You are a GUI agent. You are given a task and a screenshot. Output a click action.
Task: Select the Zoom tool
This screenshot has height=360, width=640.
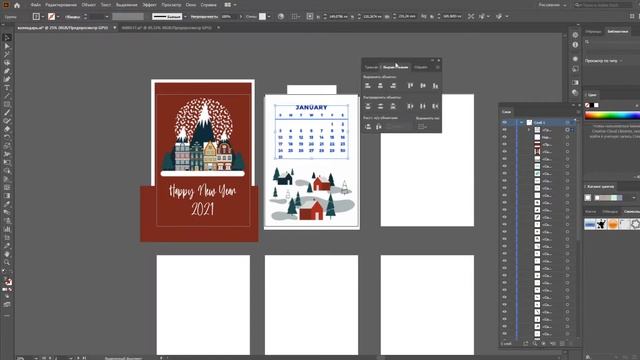click(x=7, y=262)
